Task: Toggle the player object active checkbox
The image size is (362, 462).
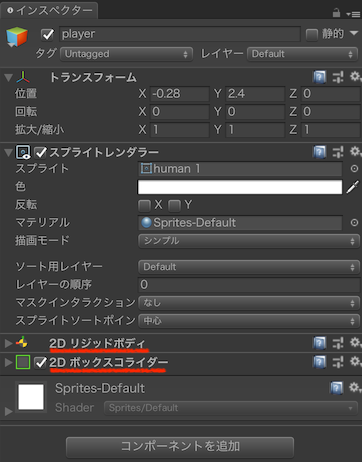Action: [48, 34]
